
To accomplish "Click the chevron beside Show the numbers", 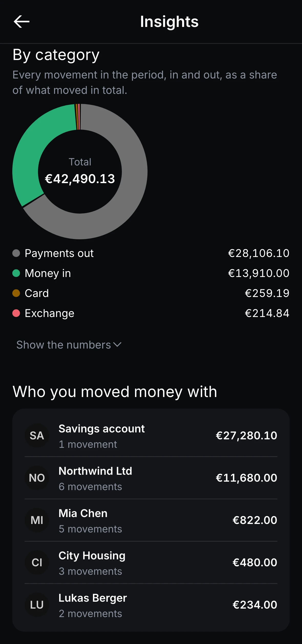I will point(117,345).
